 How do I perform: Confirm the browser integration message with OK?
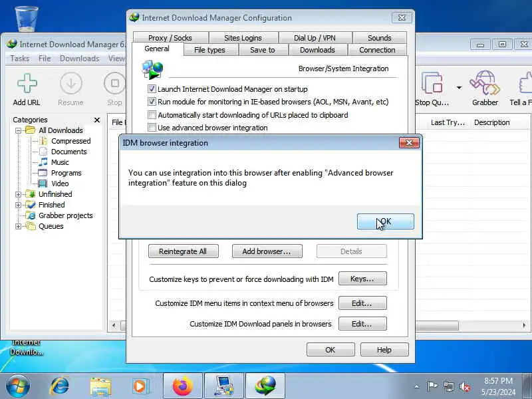(386, 221)
